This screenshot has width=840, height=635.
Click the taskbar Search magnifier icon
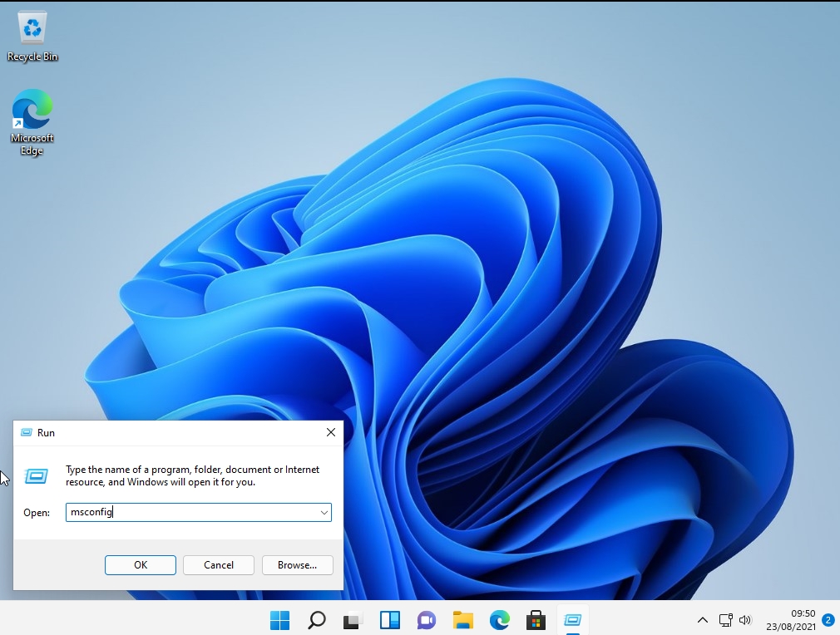click(317, 620)
